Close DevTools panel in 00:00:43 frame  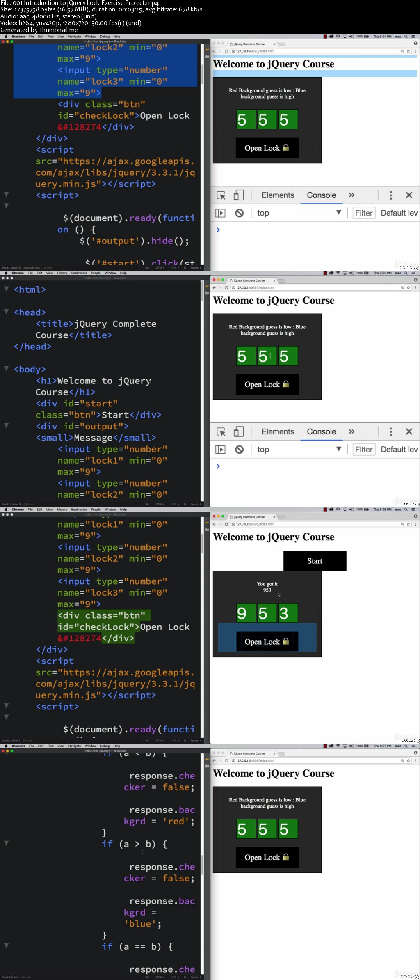(409, 195)
